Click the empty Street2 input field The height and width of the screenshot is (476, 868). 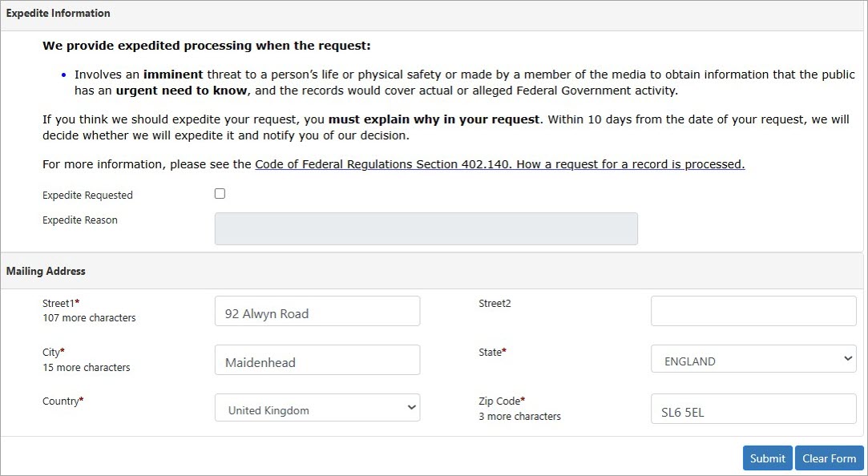click(752, 311)
